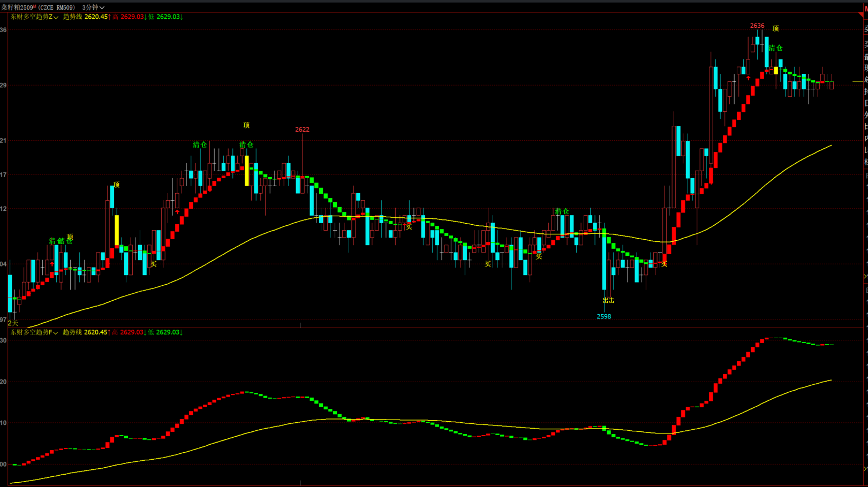Click 趋势线 2620.45 in the 东财多空趋势F header
The height and width of the screenshot is (487, 868).
(86, 332)
